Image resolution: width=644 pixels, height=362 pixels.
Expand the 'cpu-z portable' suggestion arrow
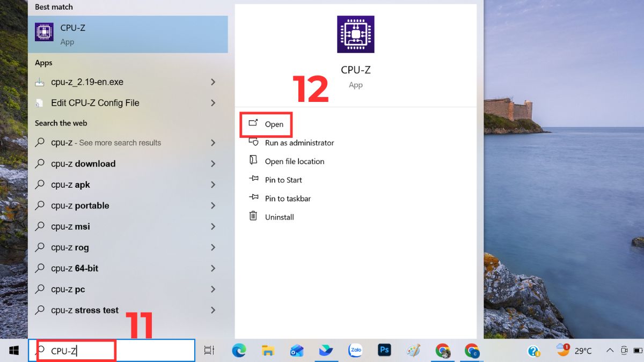tap(213, 205)
